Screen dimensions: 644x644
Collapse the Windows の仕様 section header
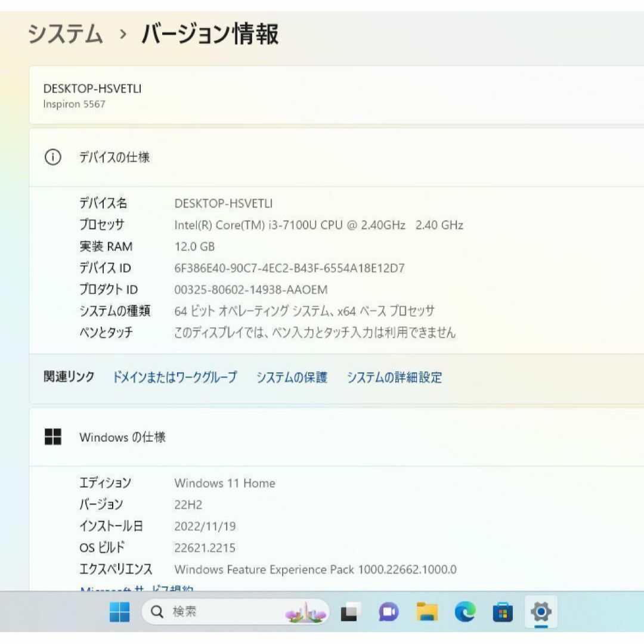pos(336,437)
